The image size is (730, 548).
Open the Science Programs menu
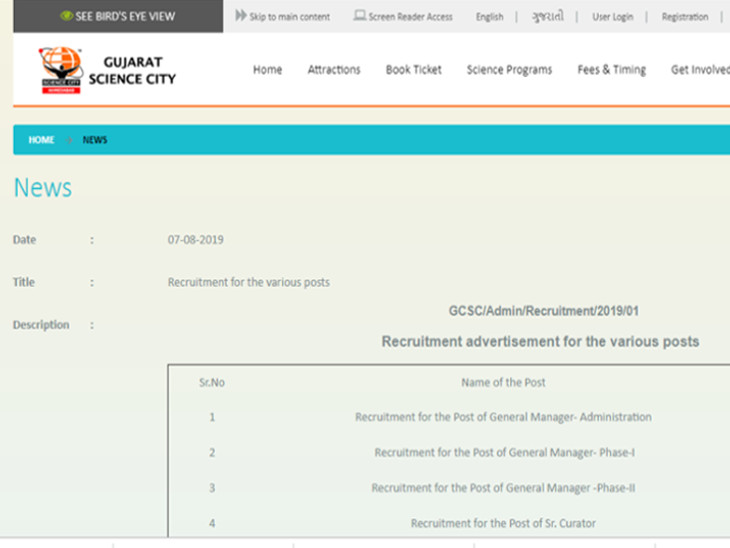(509, 70)
